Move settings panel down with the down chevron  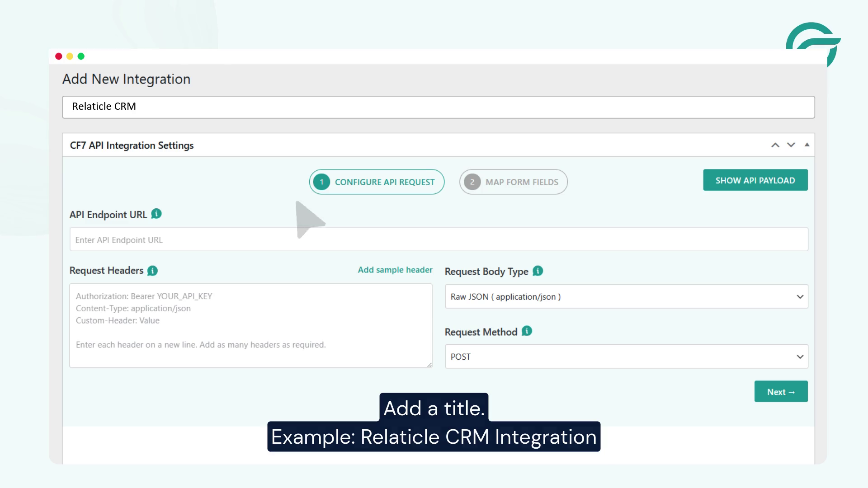coord(791,145)
